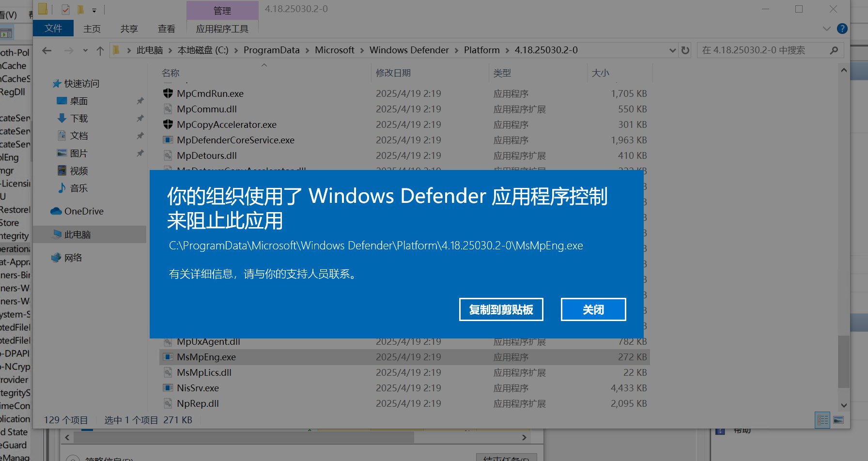
Task: Click the MpCmdRun.exe shield icon
Action: [x=168, y=93]
